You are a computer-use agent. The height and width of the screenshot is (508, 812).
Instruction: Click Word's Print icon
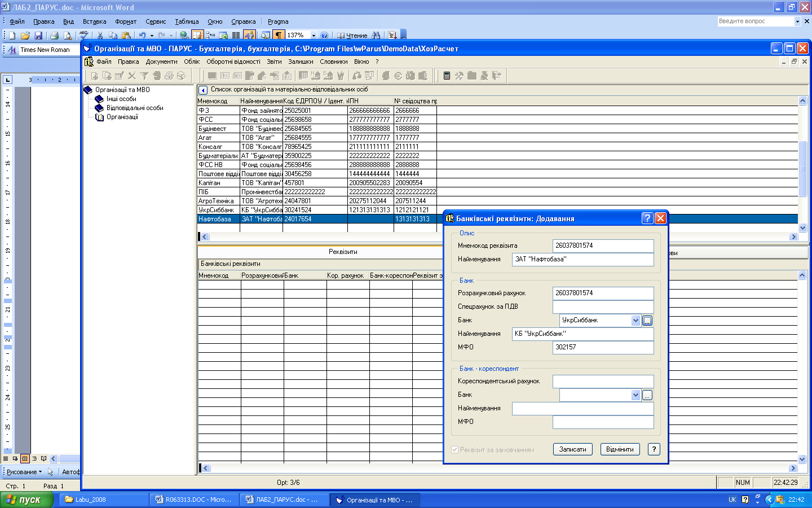(x=54, y=35)
